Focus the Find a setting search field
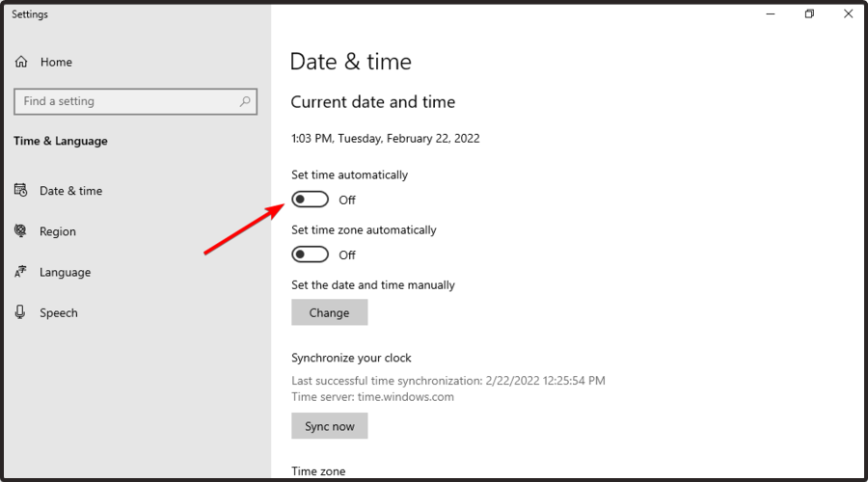868x482 pixels. [125, 101]
